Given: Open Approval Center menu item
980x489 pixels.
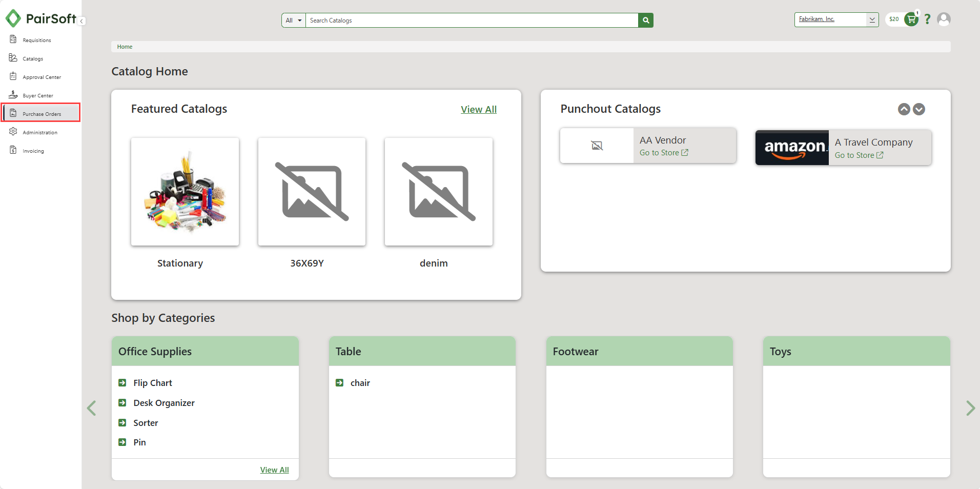Looking at the screenshot, I should (x=41, y=77).
